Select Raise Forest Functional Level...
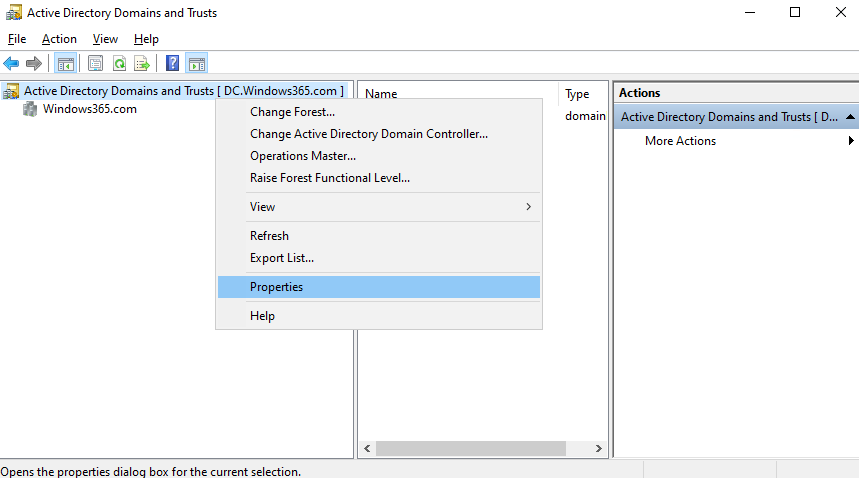The image size is (859, 478). [379, 178]
